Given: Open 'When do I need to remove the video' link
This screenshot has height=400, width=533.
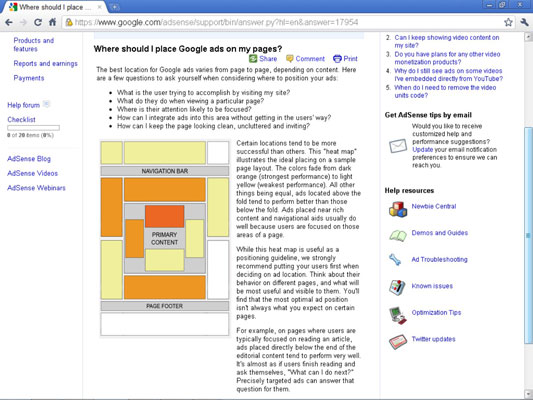Looking at the screenshot, I should pyautogui.click(x=445, y=91).
